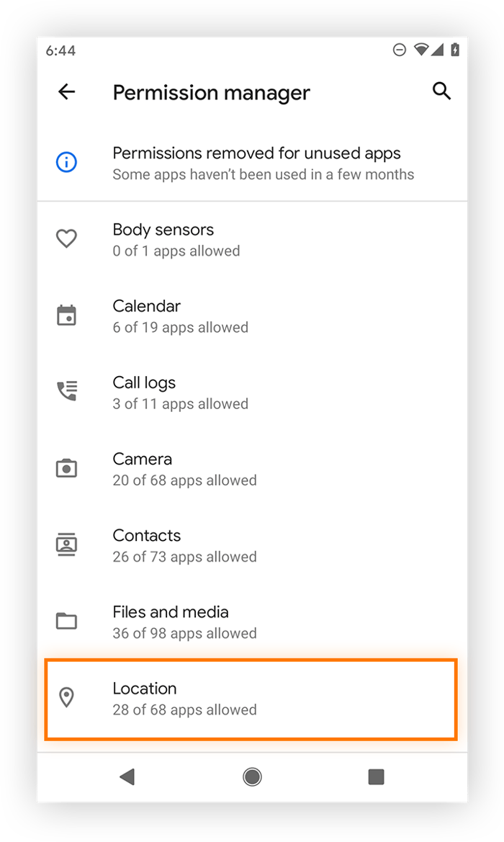Select the Body sensors heart icon
The height and width of the screenshot is (842, 504).
[x=66, y=238]
